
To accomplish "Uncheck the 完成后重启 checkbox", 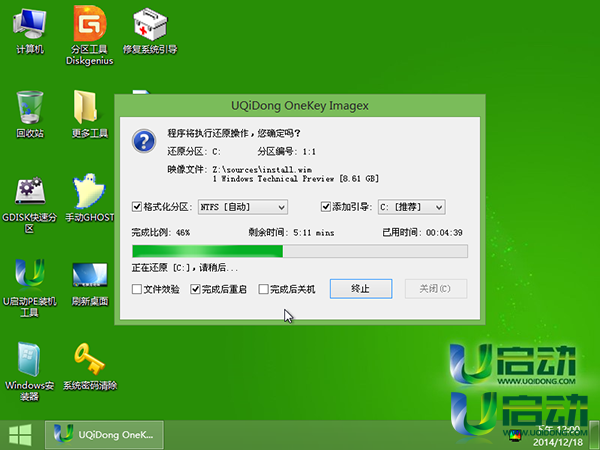I will 195,289.
